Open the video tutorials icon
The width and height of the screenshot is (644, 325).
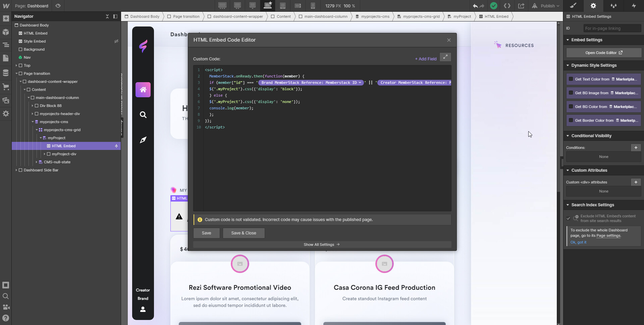coord(6,307)
